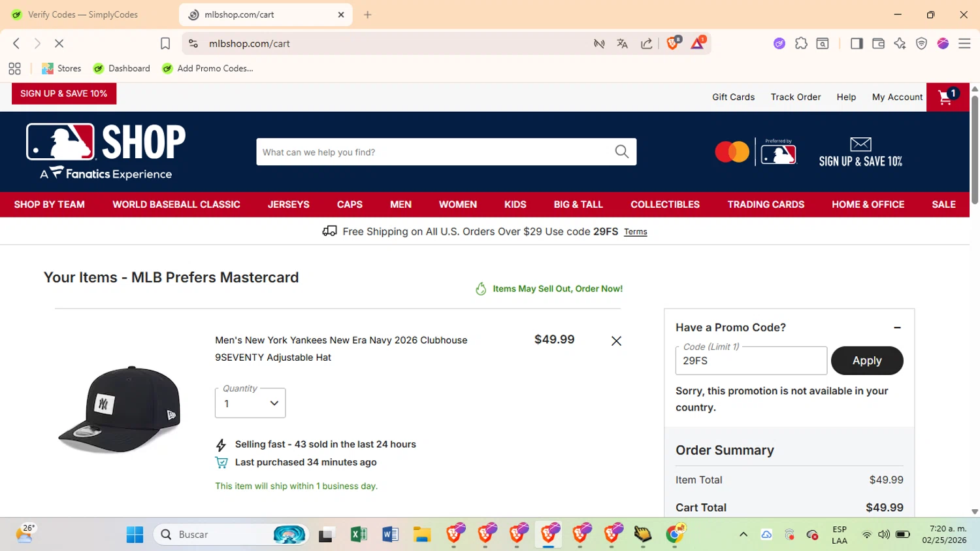980x551 pixels.
Task: Open the Jerseys menu
Action: click(289, 205)
